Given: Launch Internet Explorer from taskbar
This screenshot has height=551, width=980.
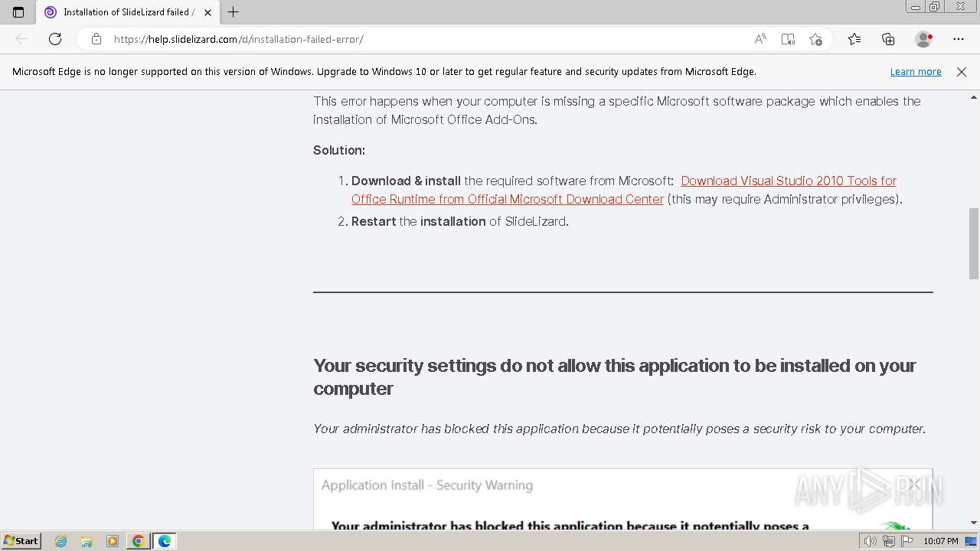Looking at the screenshot, I should click(61, 541).
